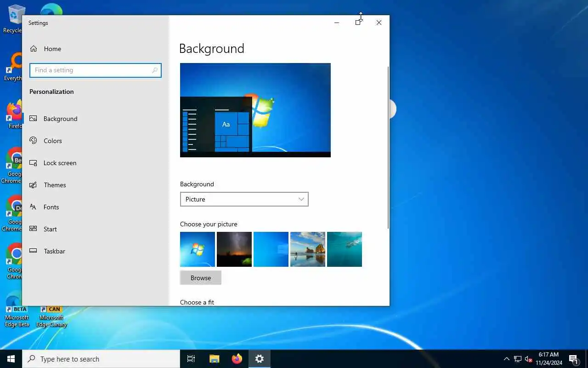Minimize the Settings window
Viewport: 588px width, 368px height.
[x=337, y=23]
